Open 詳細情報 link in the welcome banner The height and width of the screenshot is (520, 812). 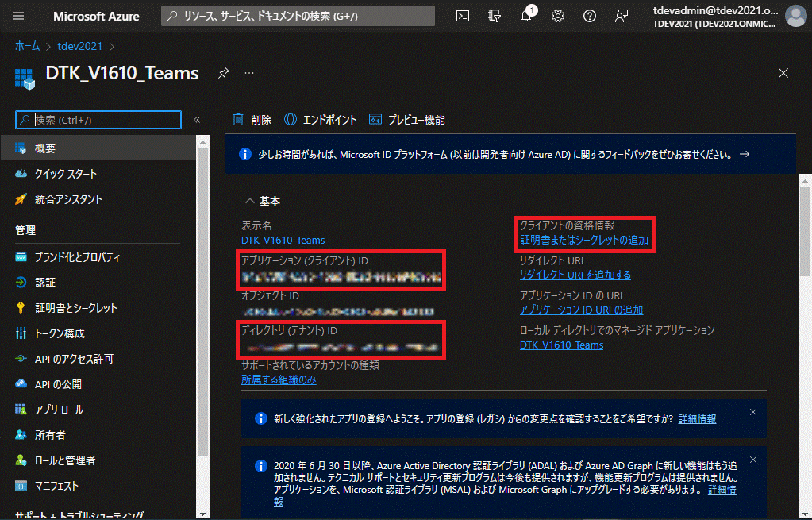(x=697, y=419)
